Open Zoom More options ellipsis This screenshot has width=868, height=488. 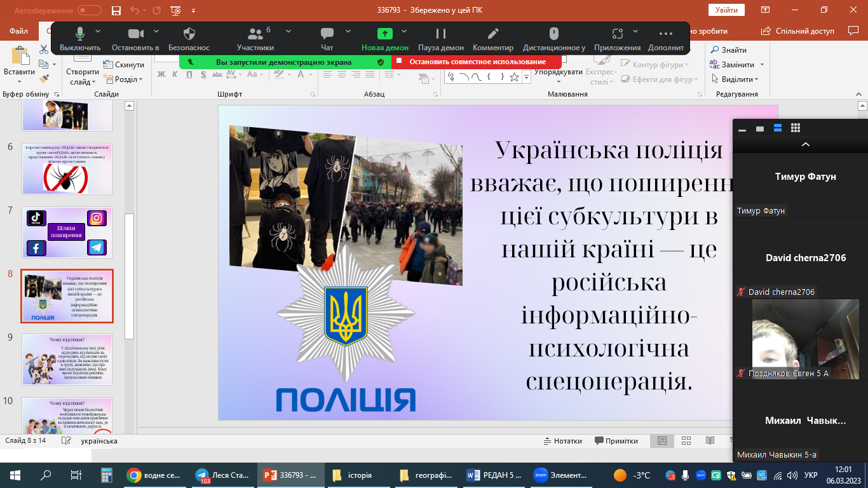666,39
